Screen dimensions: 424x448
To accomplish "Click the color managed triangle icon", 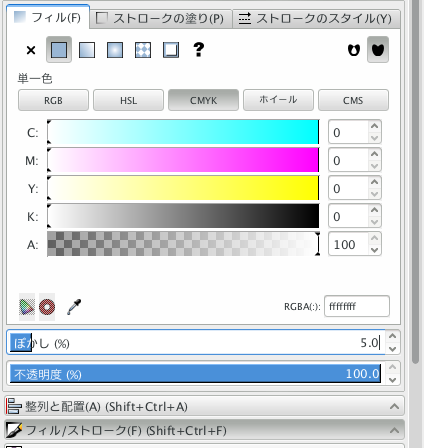I will [x=27, y=307].
